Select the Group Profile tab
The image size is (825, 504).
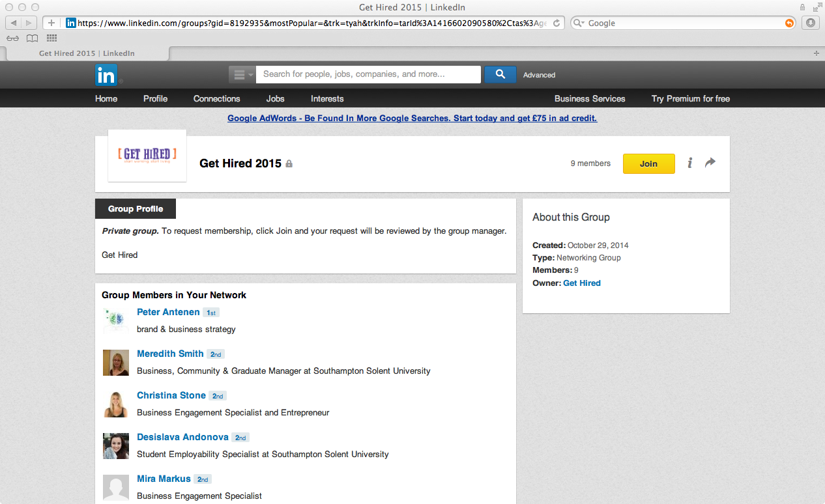(x=136, y=208)
